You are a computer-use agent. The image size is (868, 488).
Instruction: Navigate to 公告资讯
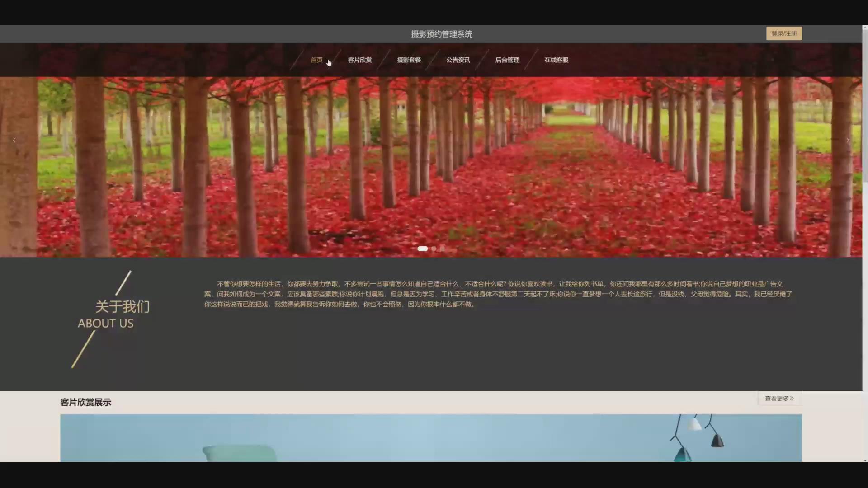click(x=458, y=60)
